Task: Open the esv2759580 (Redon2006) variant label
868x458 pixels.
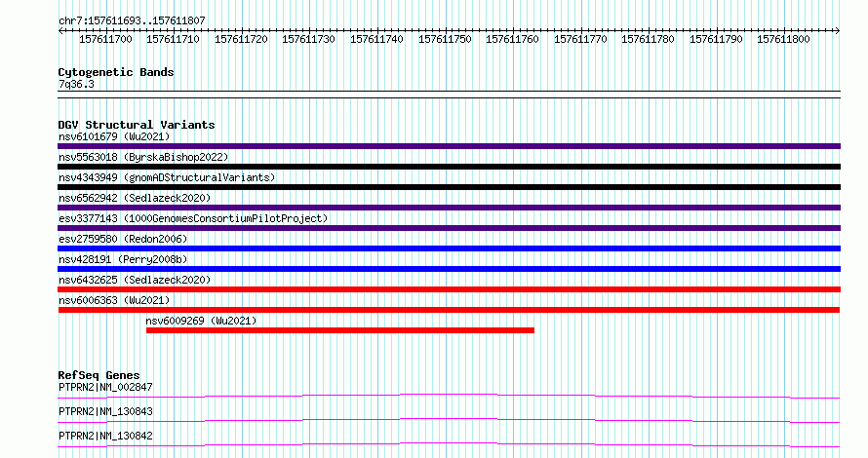Action: (x=123, y=239)
